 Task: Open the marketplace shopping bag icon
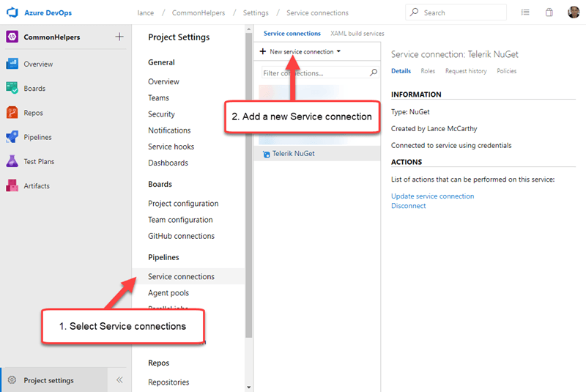click(x=549, y=12)
